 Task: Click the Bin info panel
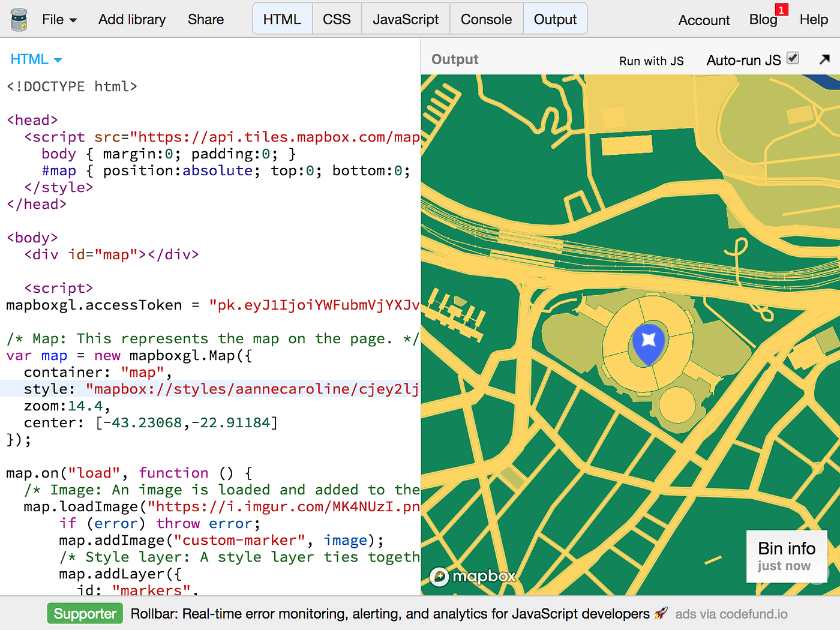tap(787, 556)
